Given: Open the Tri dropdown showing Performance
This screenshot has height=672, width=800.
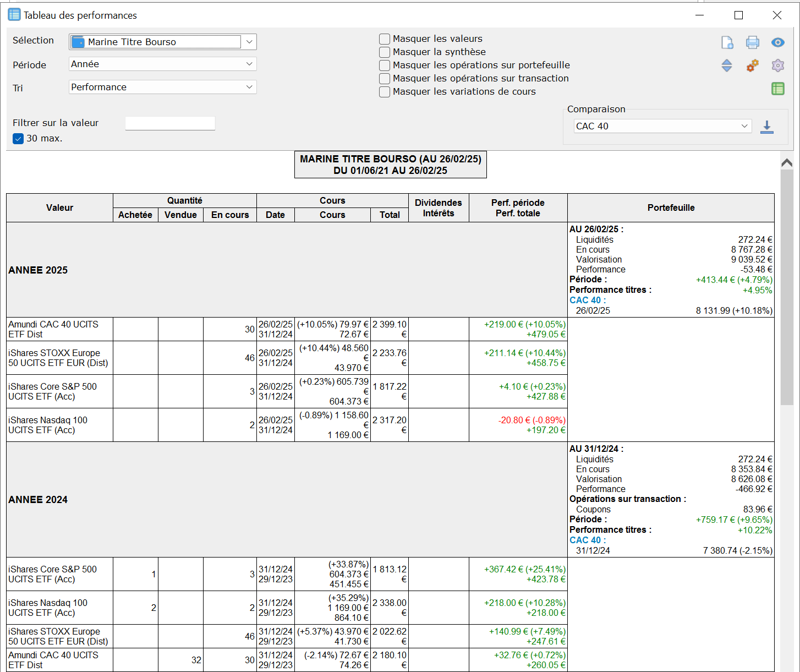Looking at the screenshot, I should (163, 88).
